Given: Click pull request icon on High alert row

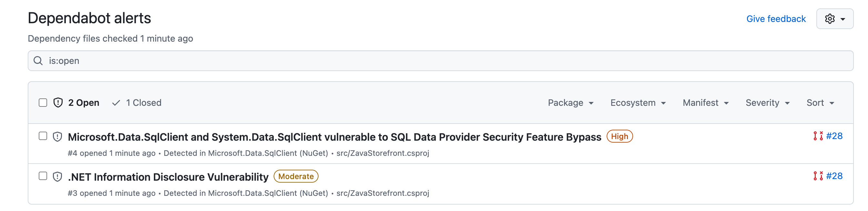Looking at the screenshot, I should tap(818, 136).
